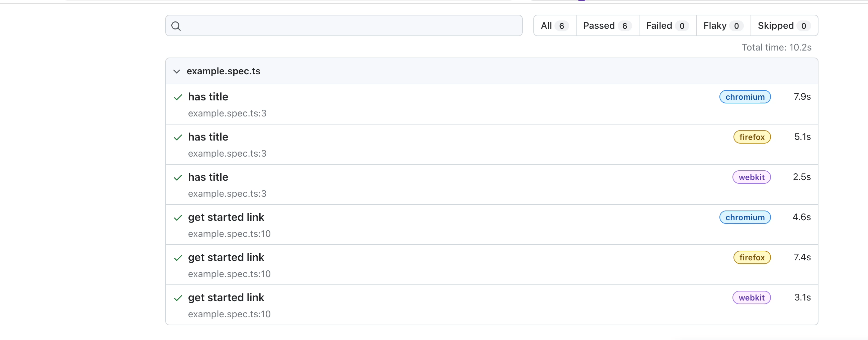This screenshot has height=340, width=868.
Task: Click chromium label on 'get started link' row
Action: (x=745, y=217)
